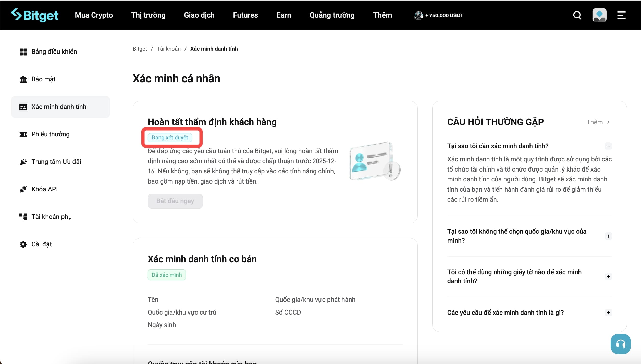Open the Thị trường menu item

148,15
